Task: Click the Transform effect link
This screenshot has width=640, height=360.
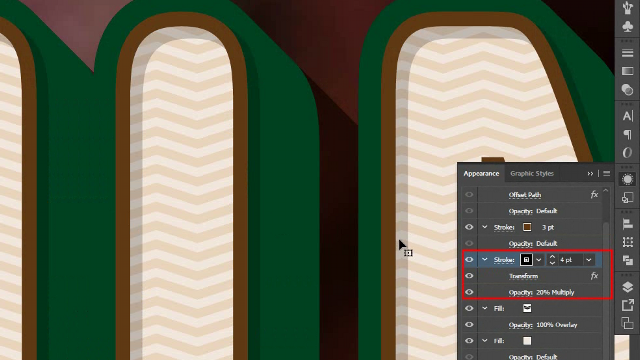Action: coord(523,276)
